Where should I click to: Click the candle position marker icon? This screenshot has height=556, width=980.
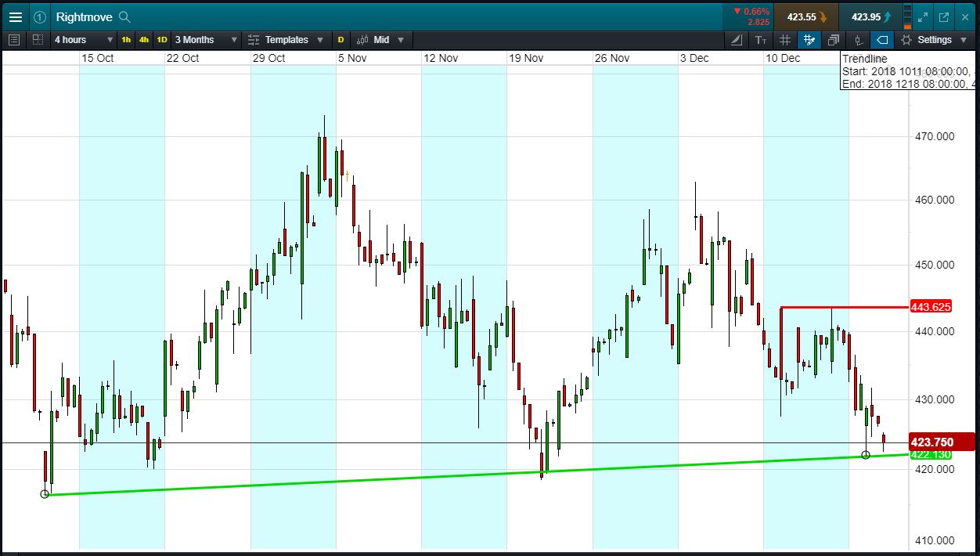tap(859, 40)
